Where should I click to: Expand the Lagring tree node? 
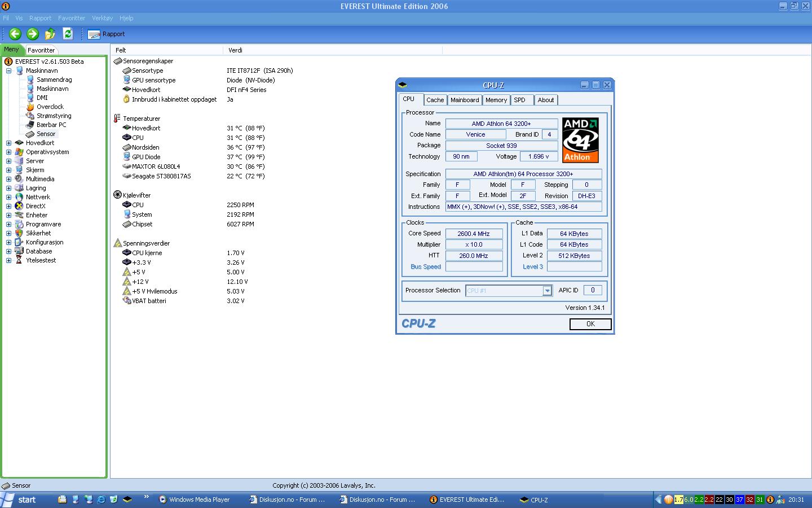click(x=8, y=188)
